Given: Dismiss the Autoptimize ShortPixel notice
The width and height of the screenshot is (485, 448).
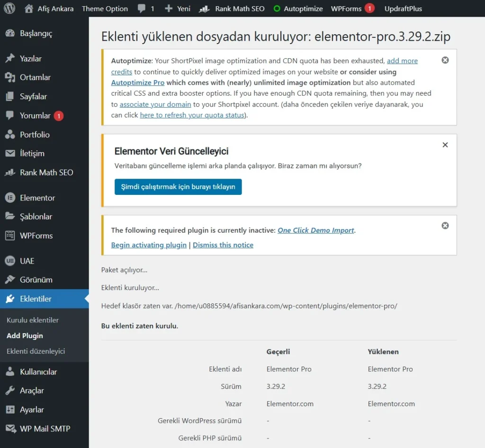Looking at the screenshot, I should click(445, 60).
